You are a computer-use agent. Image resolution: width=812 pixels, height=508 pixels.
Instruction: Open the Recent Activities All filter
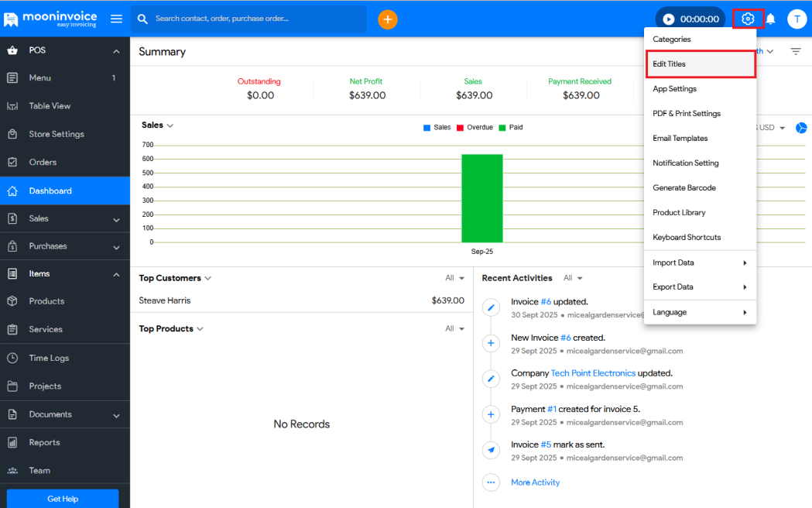point(573,278)
